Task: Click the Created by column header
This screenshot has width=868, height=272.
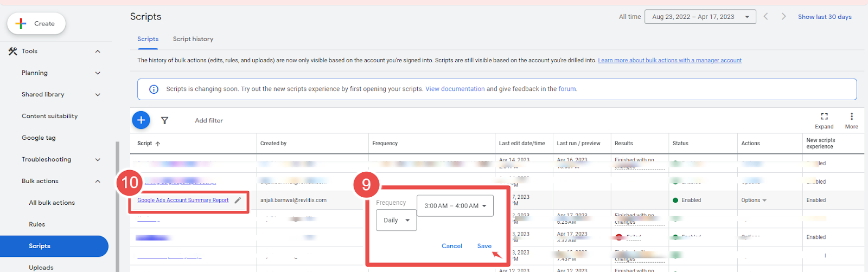Action: 273,144
